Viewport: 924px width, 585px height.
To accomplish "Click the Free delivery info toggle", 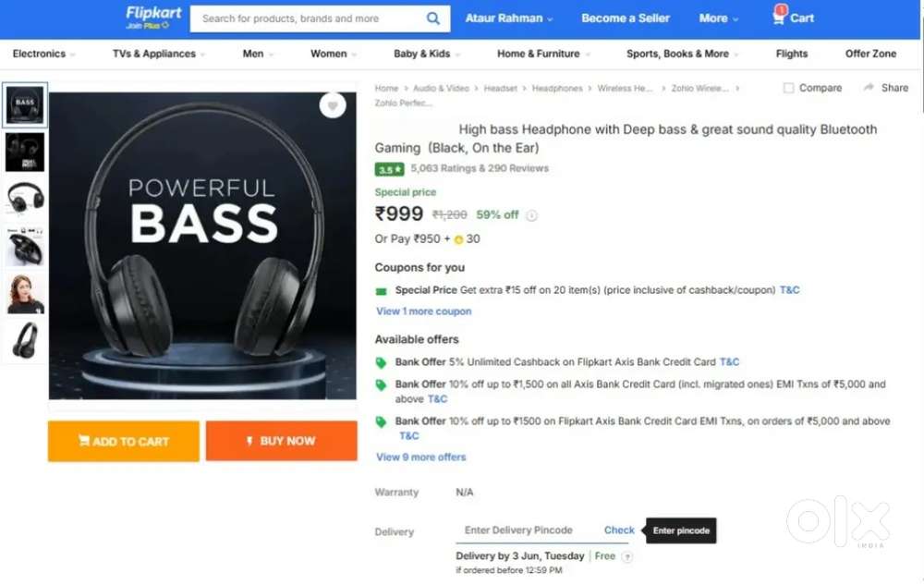I will [628, 557].
